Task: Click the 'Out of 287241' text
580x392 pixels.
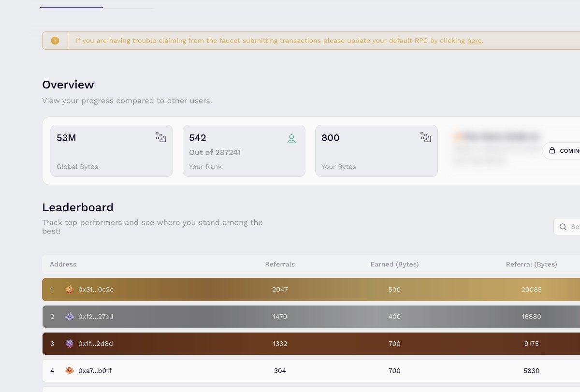Action: [215, 152]
